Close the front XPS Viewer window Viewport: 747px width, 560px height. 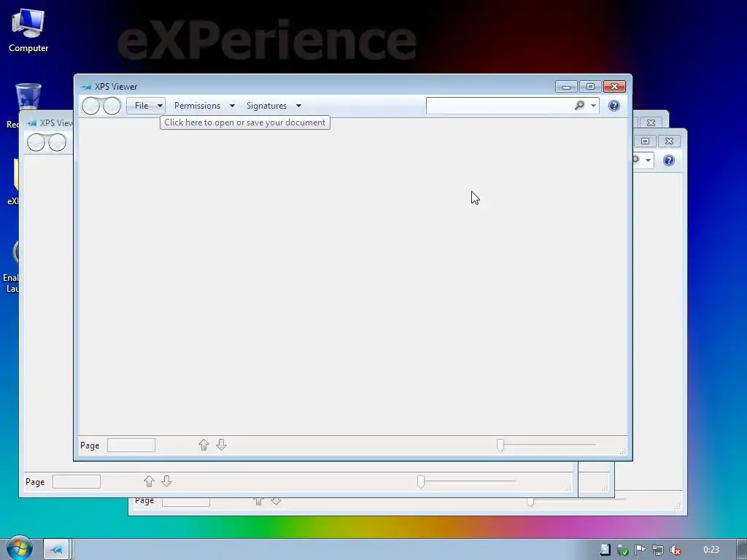click(x=614, y=86)
